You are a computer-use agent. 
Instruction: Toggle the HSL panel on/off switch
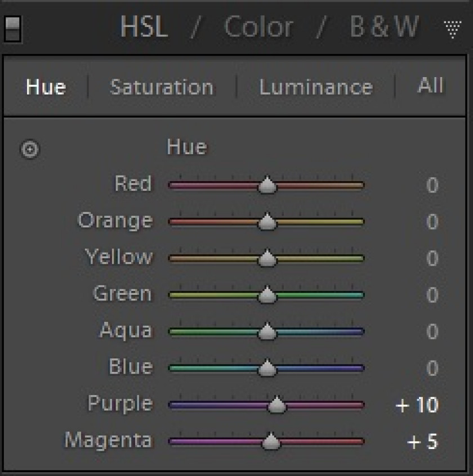point(12,29)
